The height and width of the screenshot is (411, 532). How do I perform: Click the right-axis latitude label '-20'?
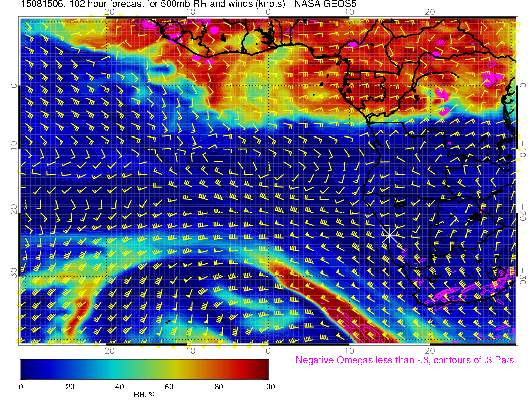pos(523,212)
